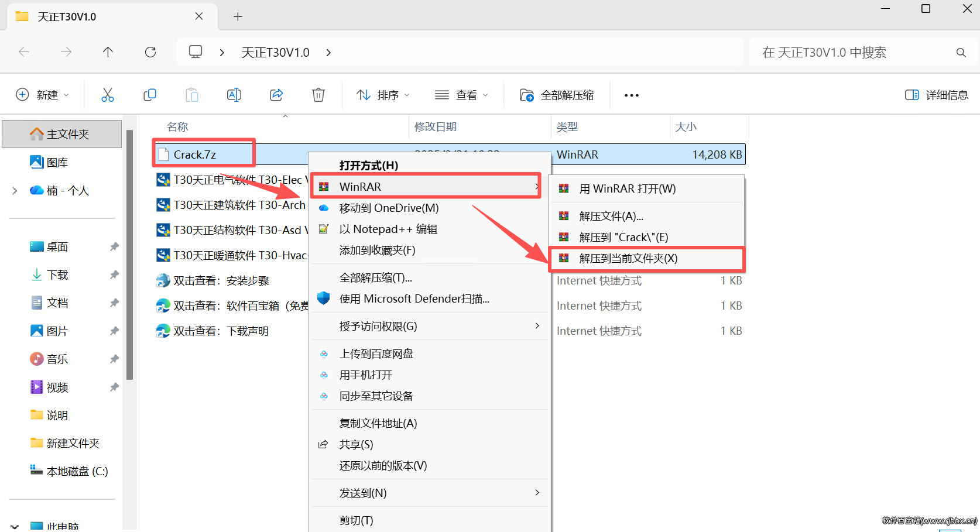This screenshot has width=980, height=532.
Task: Refresh the current folder
Action: coord(150,52)
